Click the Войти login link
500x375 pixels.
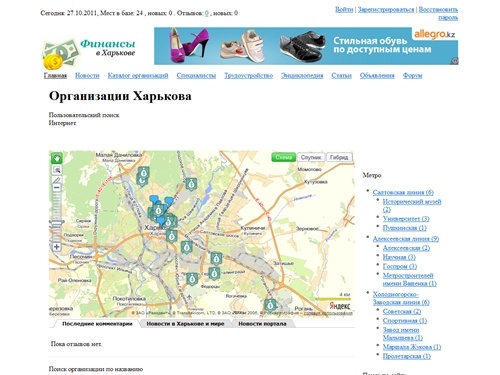[x=344, y=9]
